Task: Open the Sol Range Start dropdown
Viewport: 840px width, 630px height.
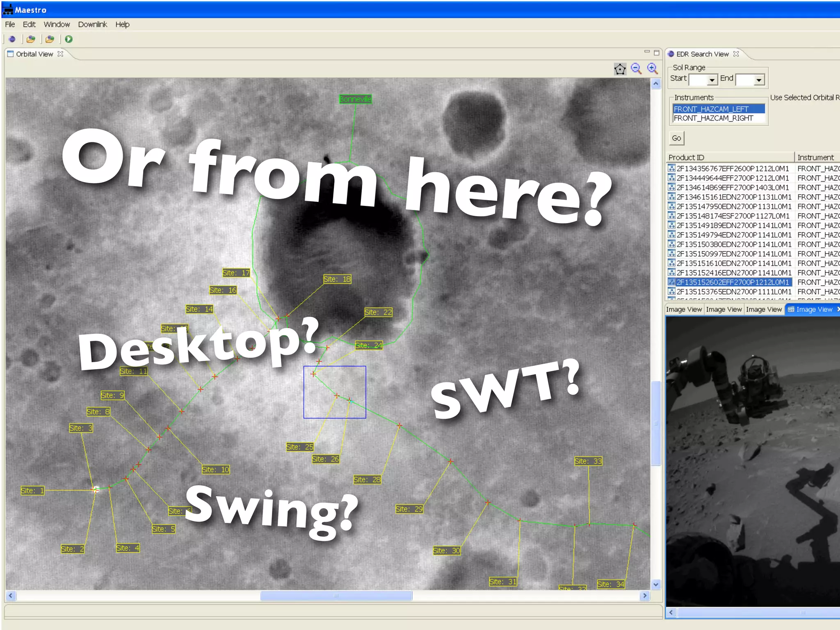Action: (x=712, y=80)
